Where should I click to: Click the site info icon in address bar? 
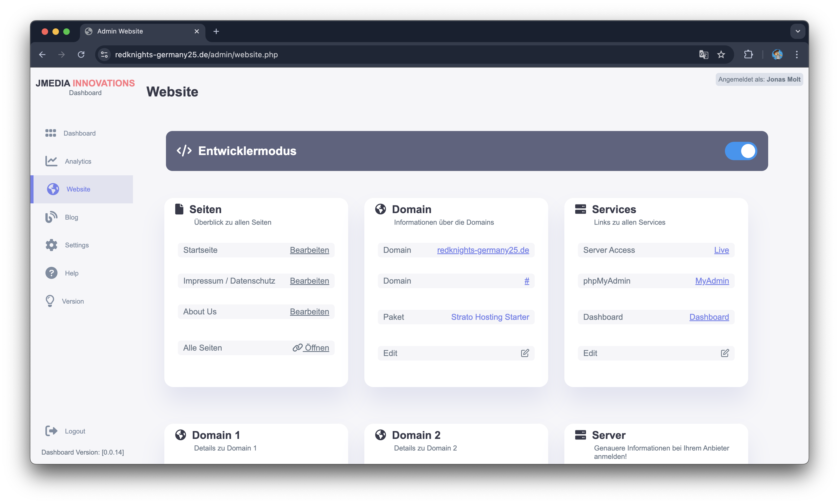pyautogui.click(x=104, y=54)
